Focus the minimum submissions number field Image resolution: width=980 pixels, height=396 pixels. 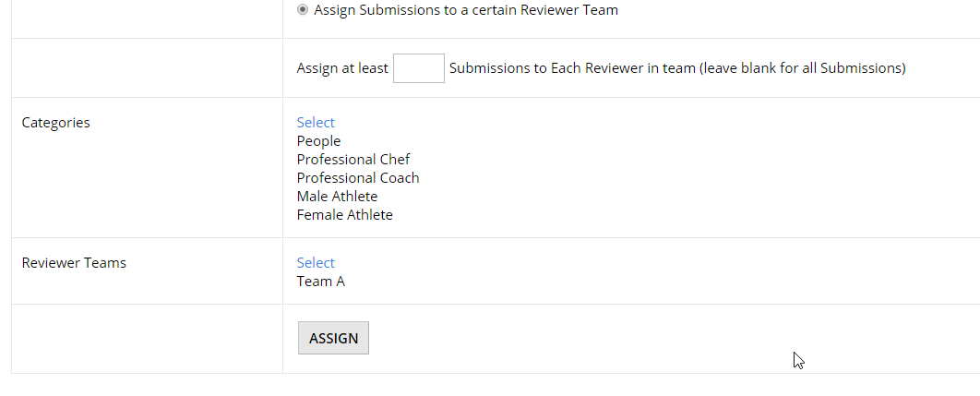point(419,68)
